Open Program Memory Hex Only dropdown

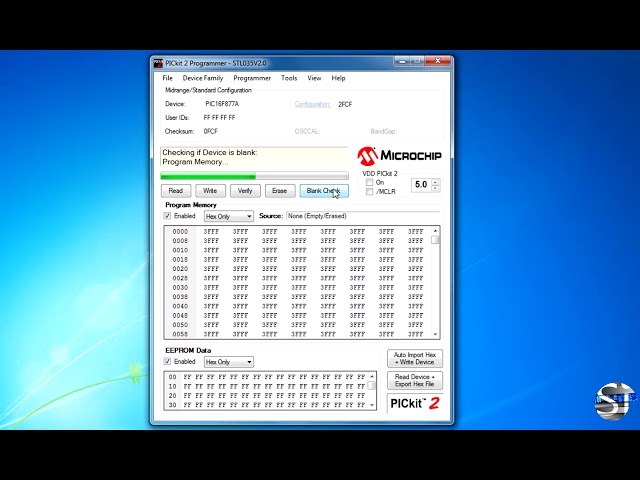pos(229,216)
